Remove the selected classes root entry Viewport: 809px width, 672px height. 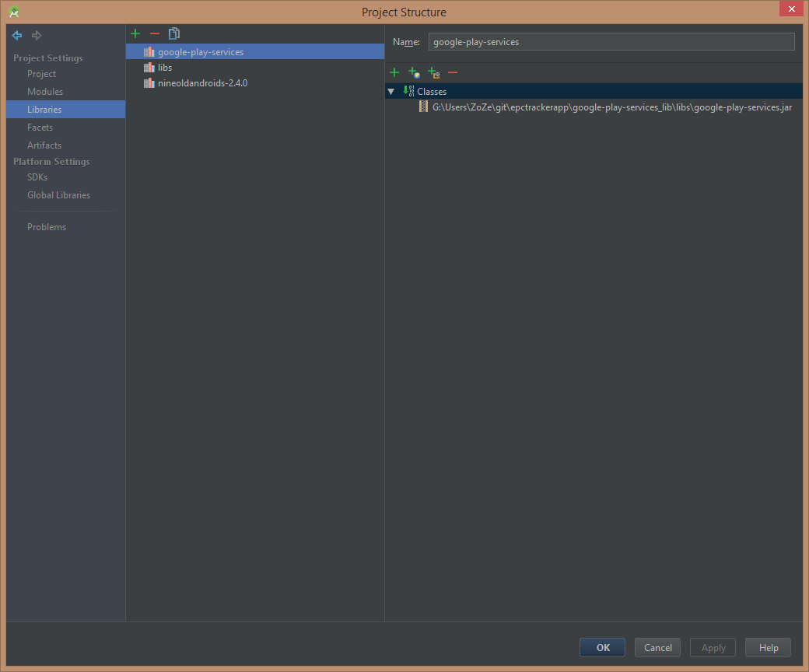[x=453, y=72]
